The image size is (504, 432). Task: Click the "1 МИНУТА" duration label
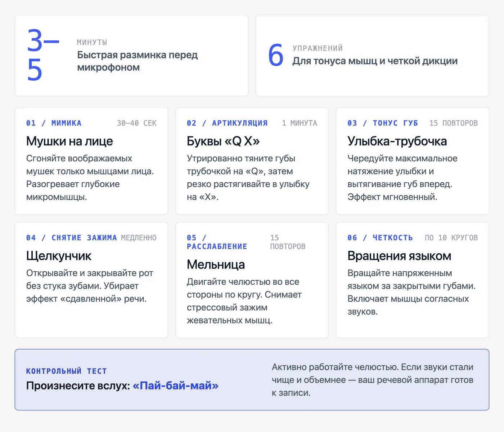[300, 123]
